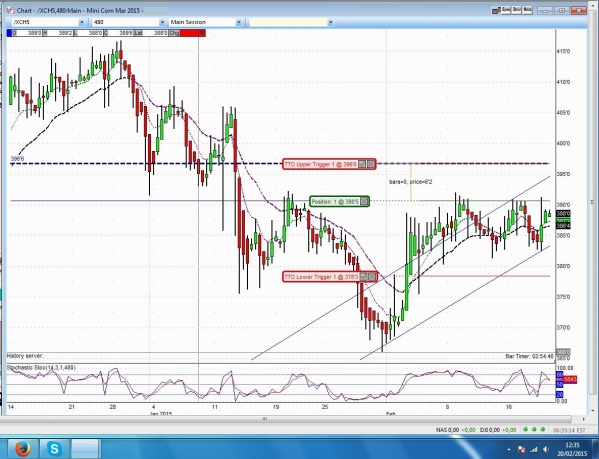Viewport: 599px width, 459px height.
Task: Click the Stochastic Stoc(14,3,1,480) indicator title
Action: tap(41, 367)
